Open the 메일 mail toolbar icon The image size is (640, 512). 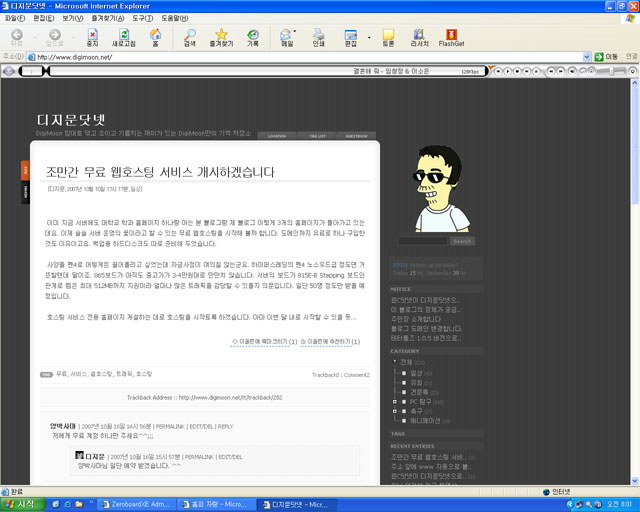(x=287, y=38)
